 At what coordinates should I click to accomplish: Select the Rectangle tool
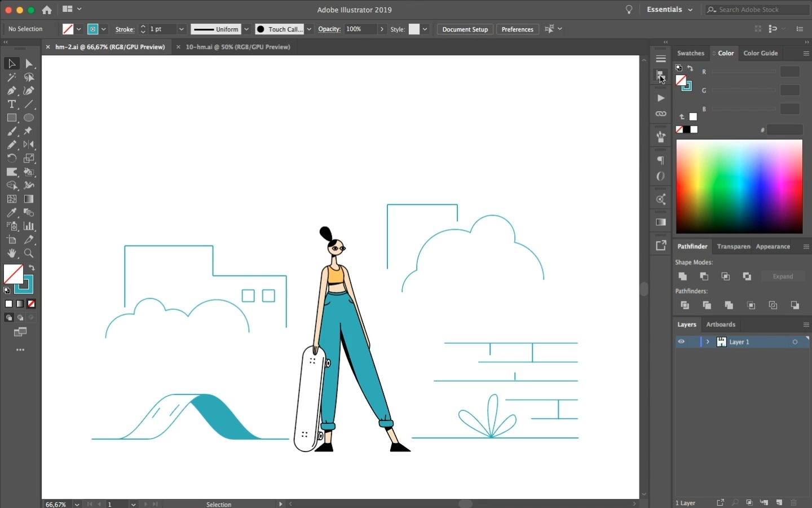click(x=12, y=118)
